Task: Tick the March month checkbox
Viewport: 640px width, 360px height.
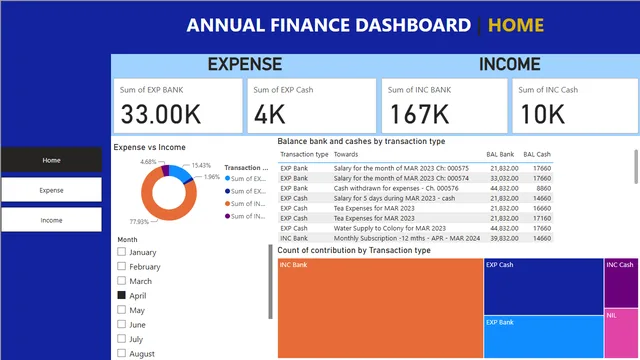Action: [121, 280]
